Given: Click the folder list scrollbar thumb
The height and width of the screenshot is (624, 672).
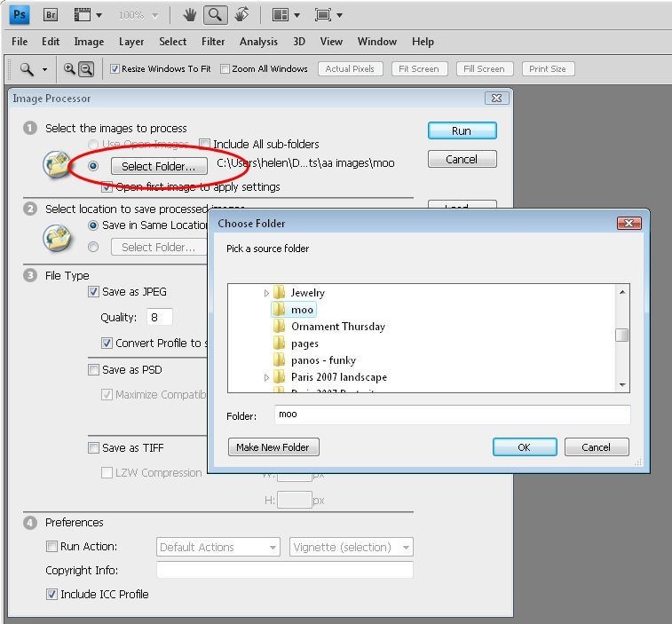Looking at the screenshot, I should click(x=621, y=336).
